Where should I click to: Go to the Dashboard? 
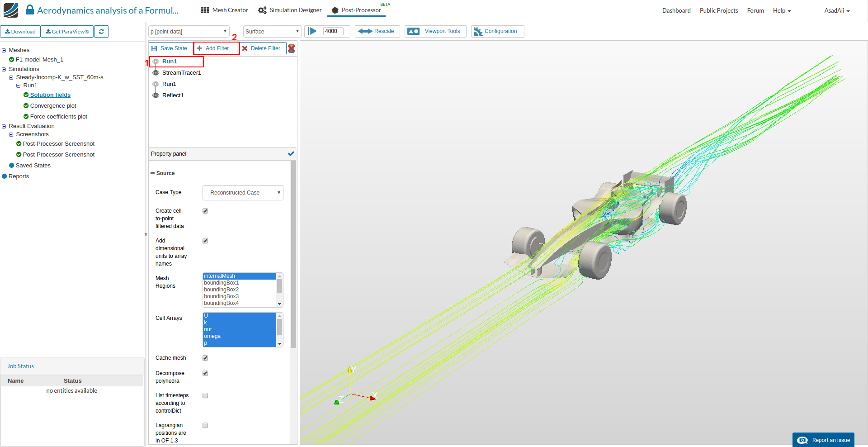(676, 11)
